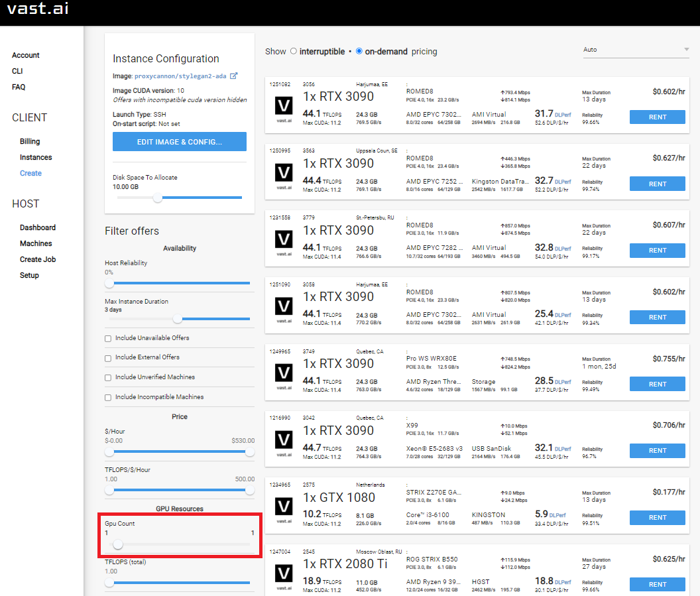Select interruptible pricing radio button

pos(293,51)
